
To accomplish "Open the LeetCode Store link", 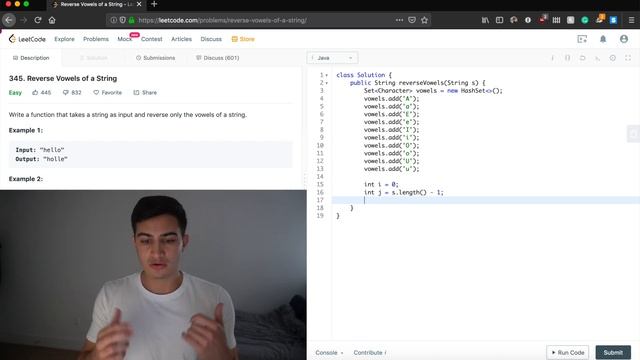I will click(x=243, y=39).
